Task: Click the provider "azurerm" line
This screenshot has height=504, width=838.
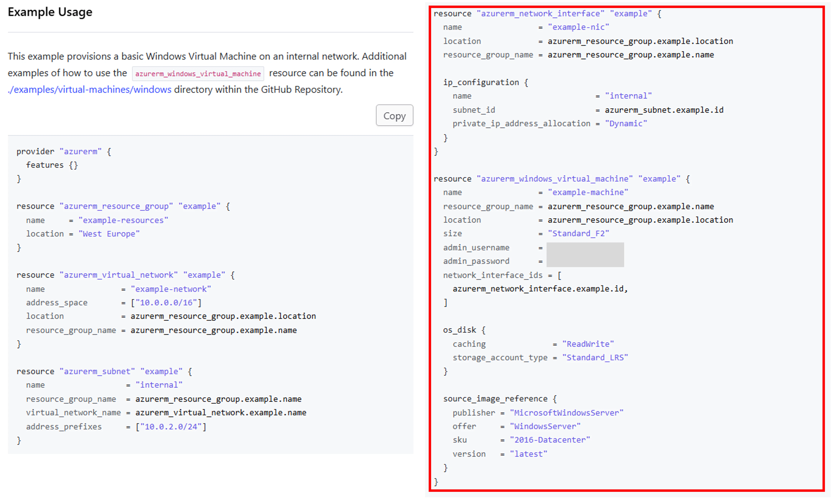Action: [x=64, y=152]
